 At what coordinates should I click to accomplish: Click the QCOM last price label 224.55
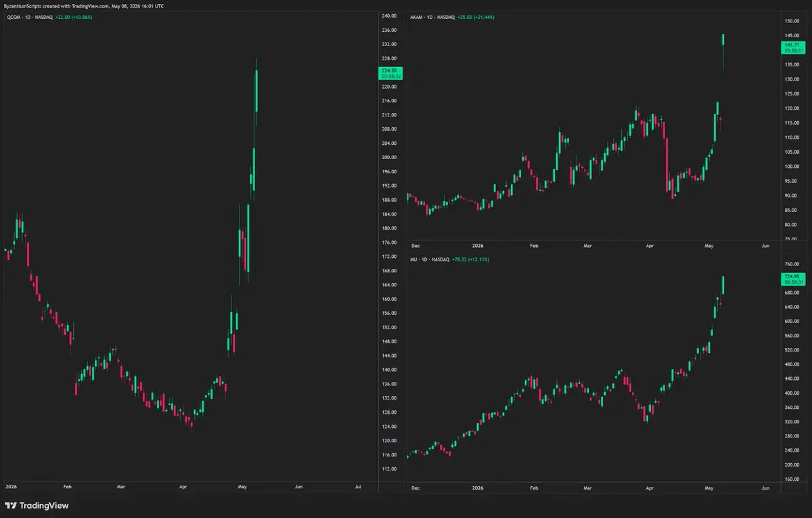coord(391,73)
